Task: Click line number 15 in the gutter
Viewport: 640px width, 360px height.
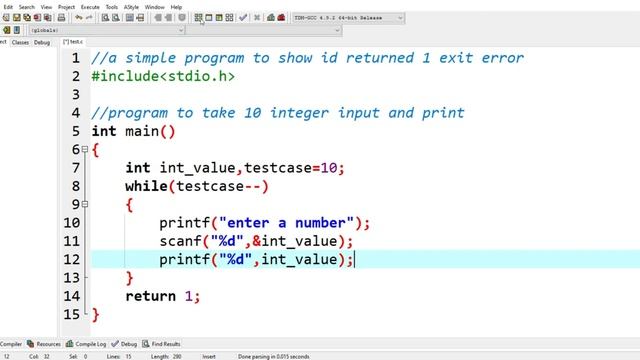Action: (71, 314)
